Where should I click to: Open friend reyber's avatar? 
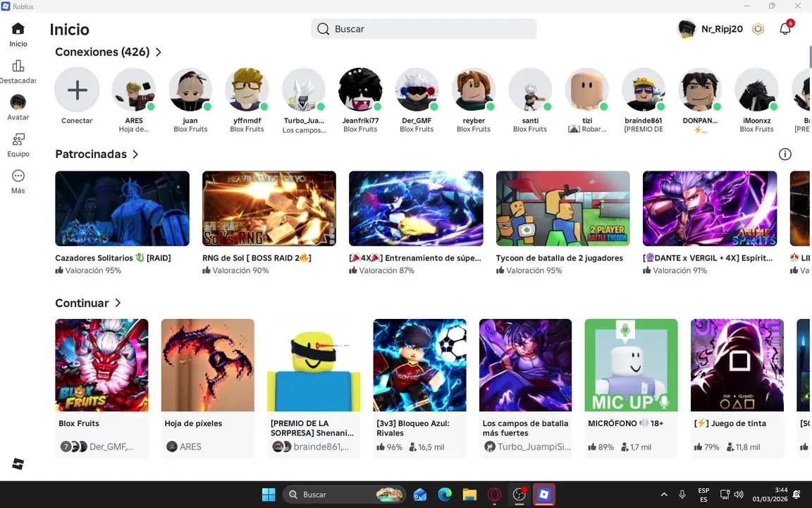pyautogui.click(x=474, y=90)
